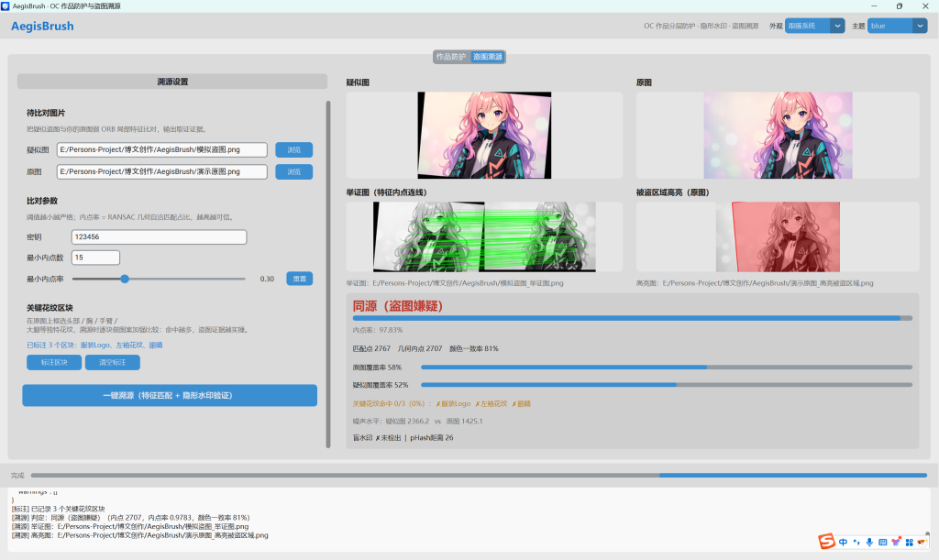Viewport: 939px width, 560px height.
Task: Click the 匹配点 2767 value
Action: [372, 348]
